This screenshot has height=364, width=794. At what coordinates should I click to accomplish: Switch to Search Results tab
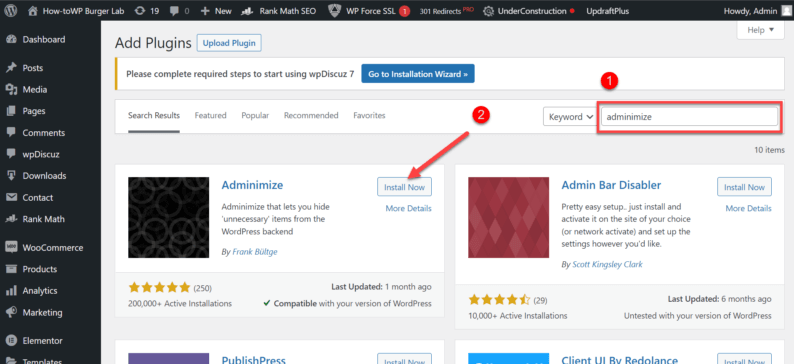(x=154, y=115)
